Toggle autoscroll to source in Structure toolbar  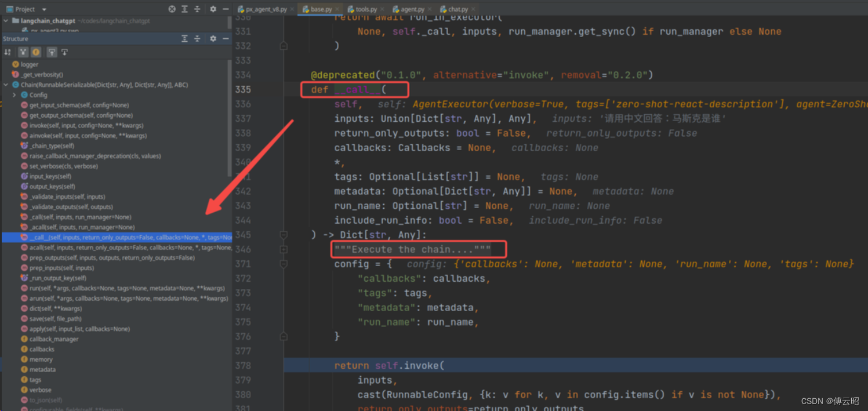52,52
